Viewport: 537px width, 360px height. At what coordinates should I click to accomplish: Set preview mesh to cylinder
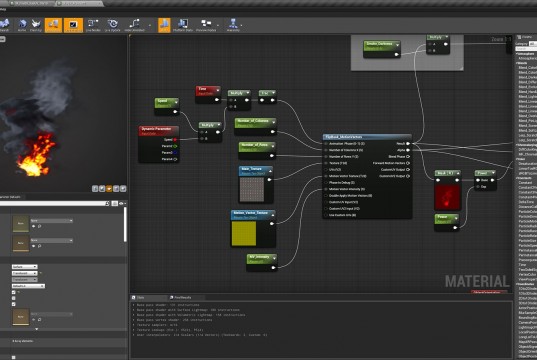95,189
